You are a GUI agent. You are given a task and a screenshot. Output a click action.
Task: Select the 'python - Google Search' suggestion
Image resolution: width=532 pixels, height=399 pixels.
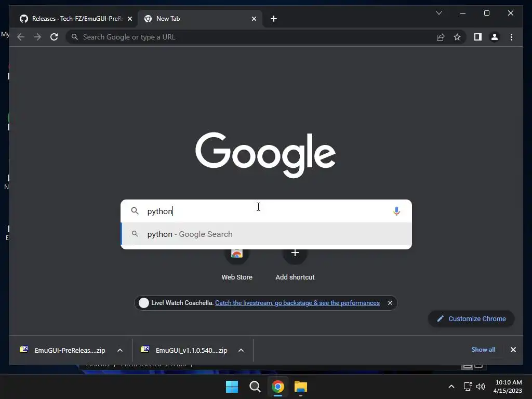[266, 234]
